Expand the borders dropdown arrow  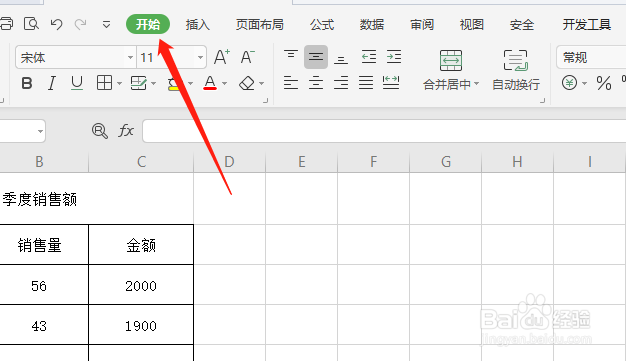[119, 83]
